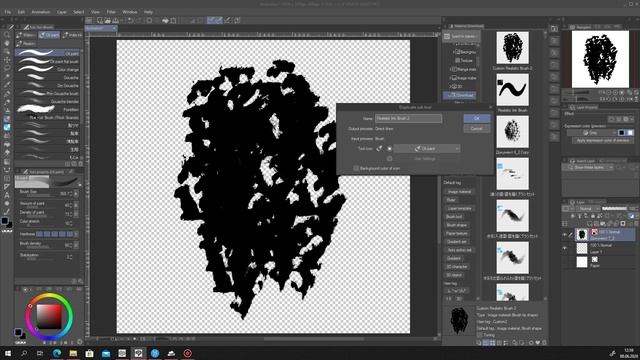This screenshot has width=640, height=360.
Task: Select the Gouache brush preset
Action: pos(47,77)
